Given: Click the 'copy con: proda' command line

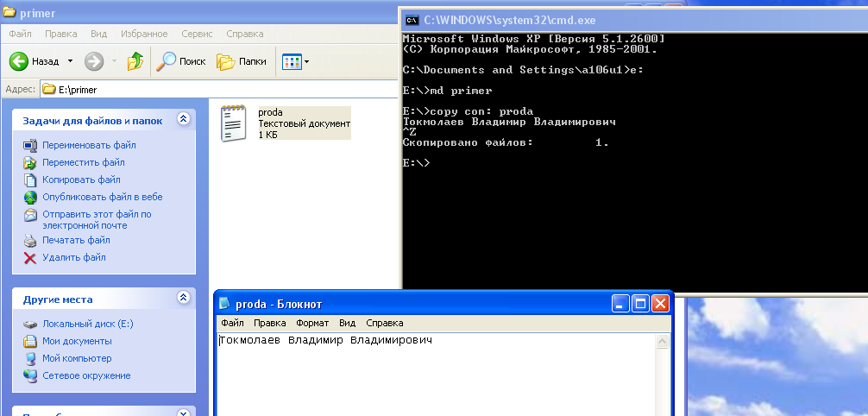Looking at the screenshot, I should [x=468, y=111].
